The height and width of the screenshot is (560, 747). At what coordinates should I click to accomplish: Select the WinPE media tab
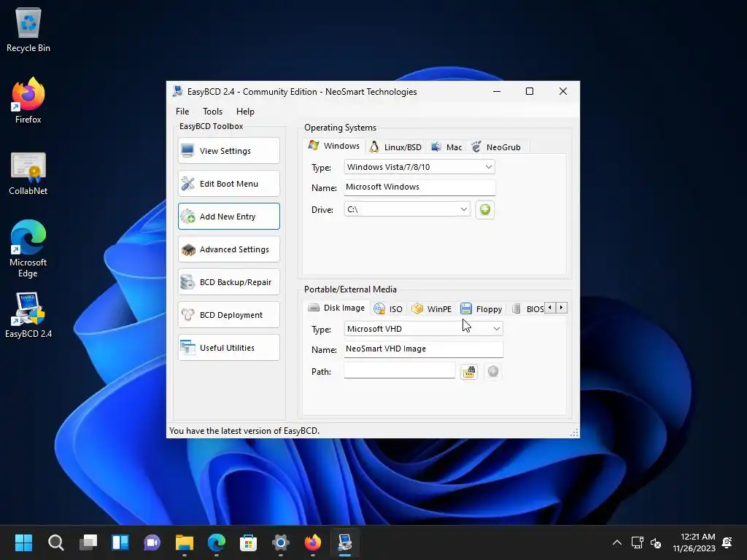pyautogui.click(x=432, y=309)
